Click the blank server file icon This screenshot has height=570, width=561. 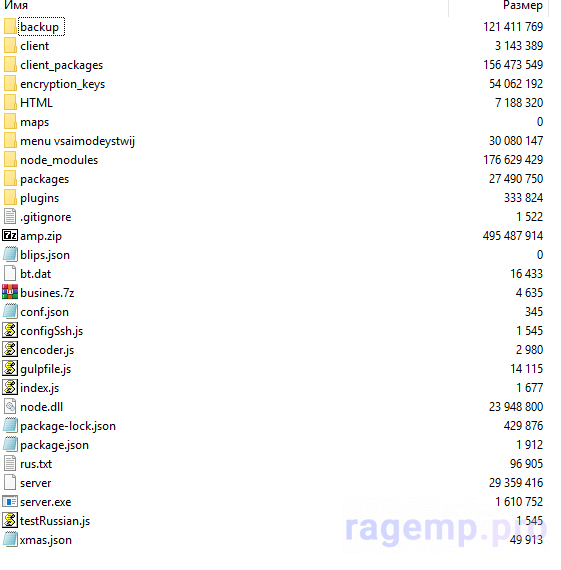(10, 482)
